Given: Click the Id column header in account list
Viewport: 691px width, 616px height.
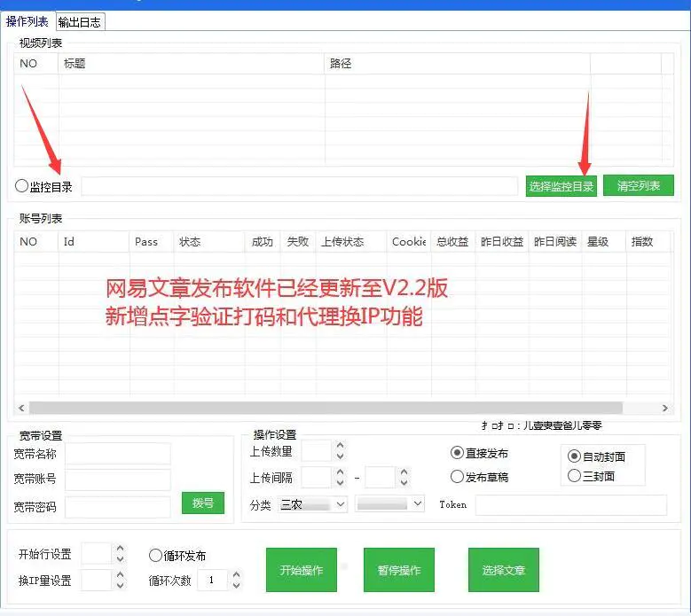Looking at the screenshot, I should pyautogui.click(x=93, y=242).
